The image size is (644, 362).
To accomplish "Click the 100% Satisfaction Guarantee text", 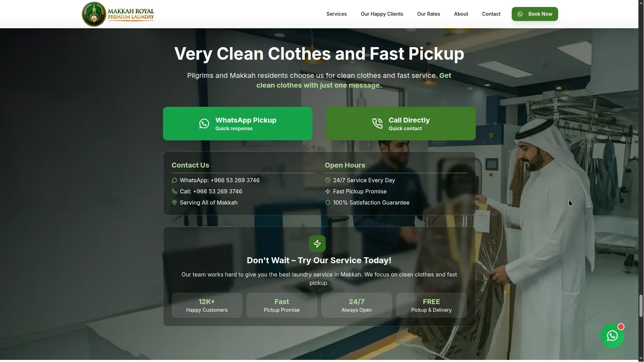I will pos(371,202).
